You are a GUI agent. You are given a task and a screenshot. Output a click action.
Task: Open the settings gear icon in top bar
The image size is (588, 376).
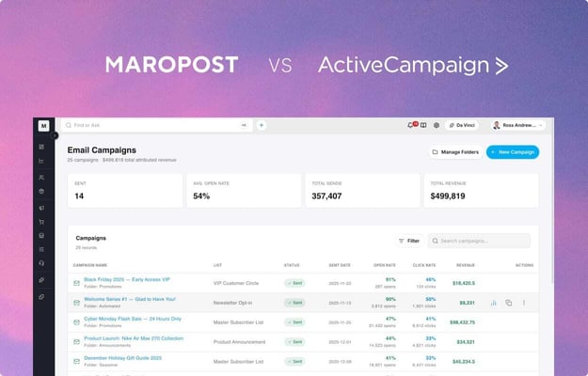437,125
